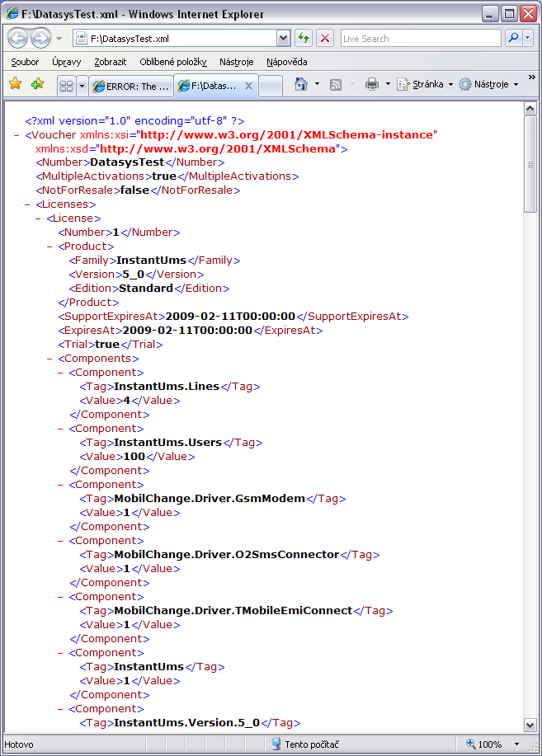The height and width of the screenshot is (756, 542).
Task: Show Quick Tabs thumbnail view
Action: [x=66, y=87]
